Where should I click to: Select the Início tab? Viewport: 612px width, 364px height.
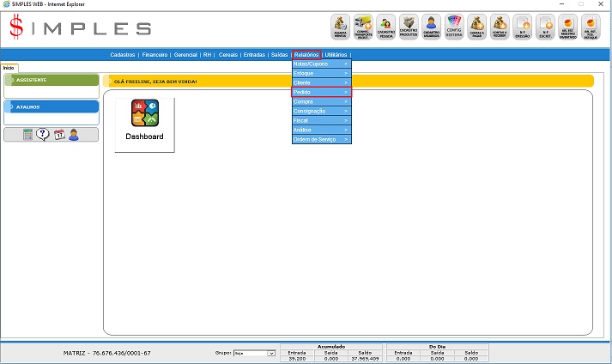[9, 67]
